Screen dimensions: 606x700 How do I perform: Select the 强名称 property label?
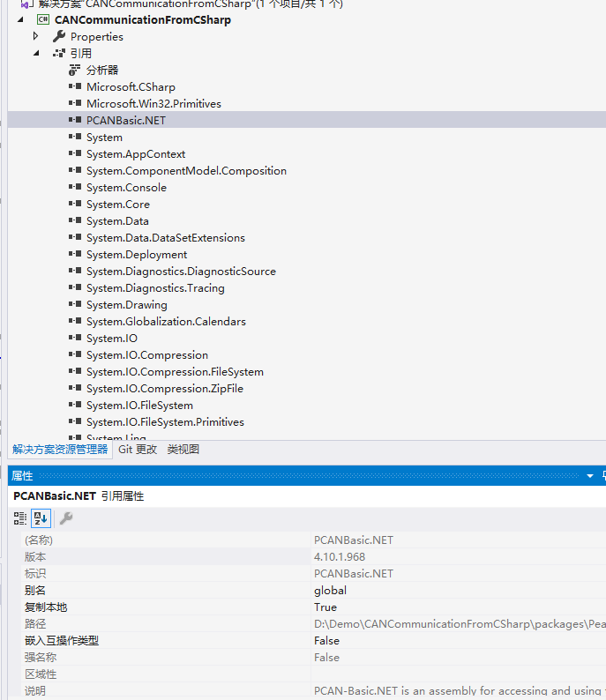41,657
